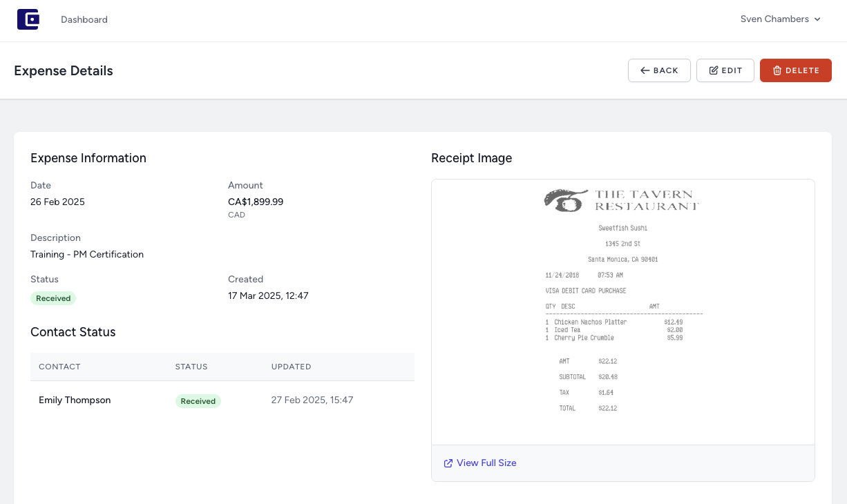Viewport: 847px width, 504px height.
Task: Open the Dashboard menu item
Action: click(x=84, y=19)
